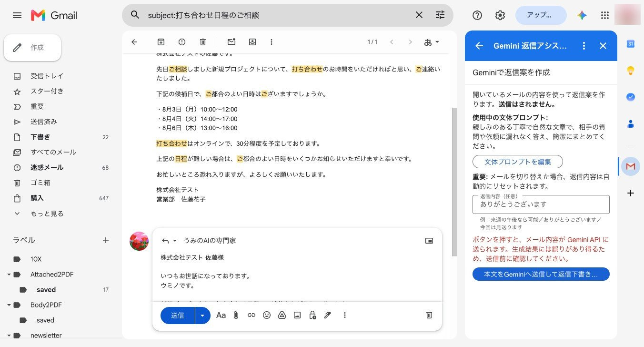Open the Support help icon
644x347 pixels.
pyautogui.click(x=477, y=15)
